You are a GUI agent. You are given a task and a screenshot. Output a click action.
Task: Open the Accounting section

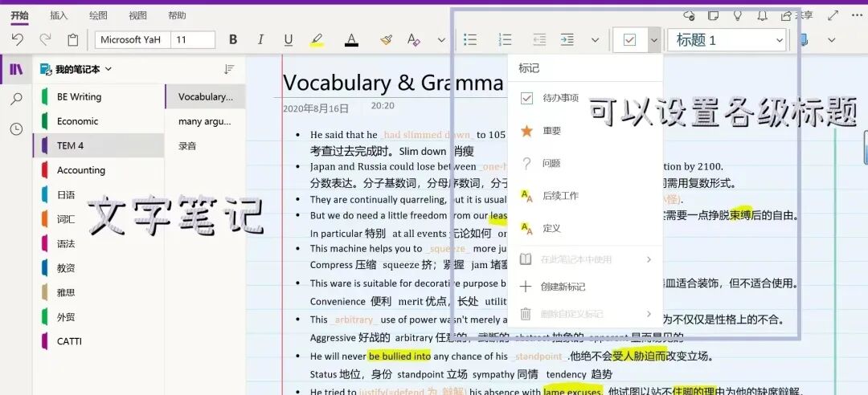99,170
